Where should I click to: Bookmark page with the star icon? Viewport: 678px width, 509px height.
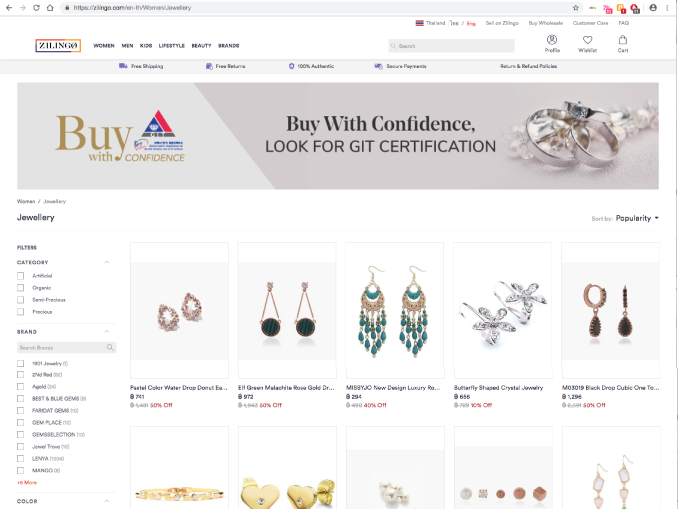coord(576,8)
